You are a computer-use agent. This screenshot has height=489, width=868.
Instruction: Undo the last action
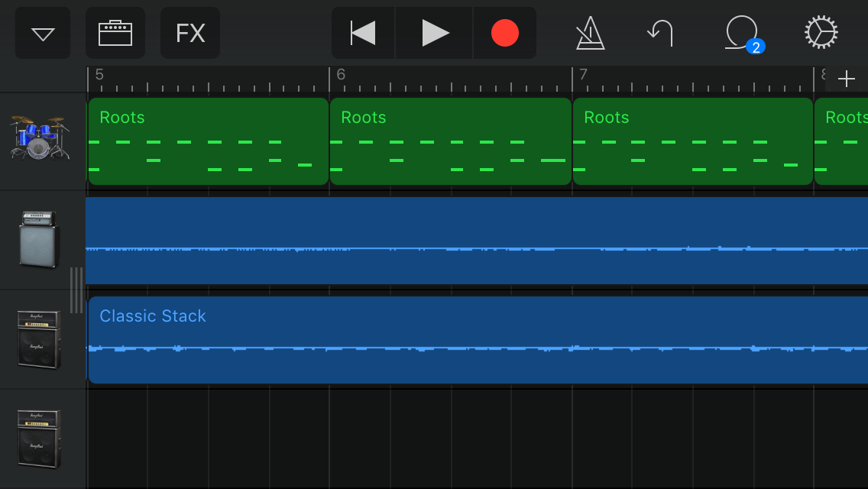click(660, 33)
